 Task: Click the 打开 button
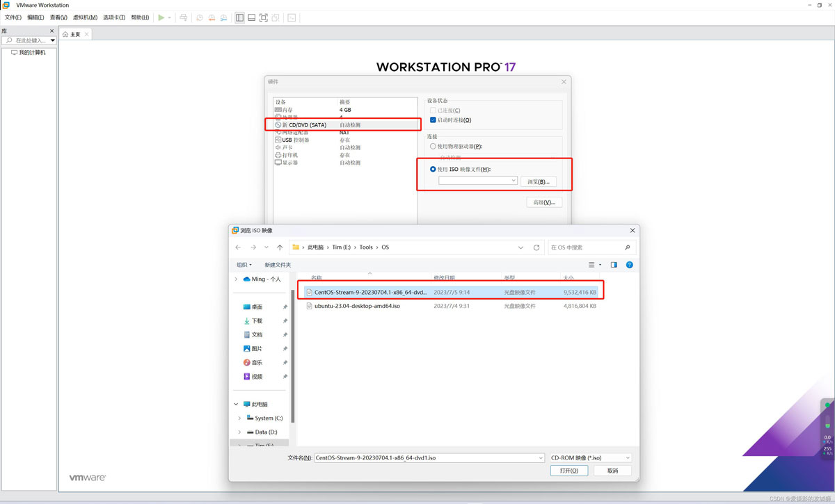click(568, 471)
